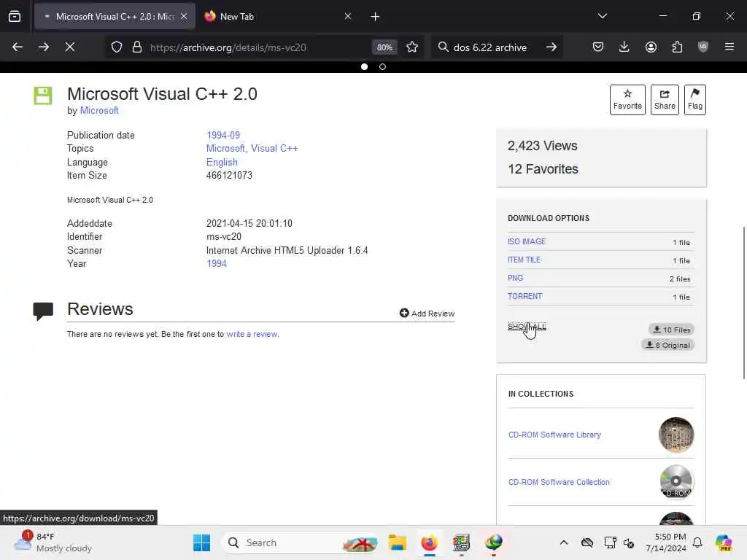Bookmark this page with the star icon
The width and height of the screenshot is (747, 560).
(412, 47)
